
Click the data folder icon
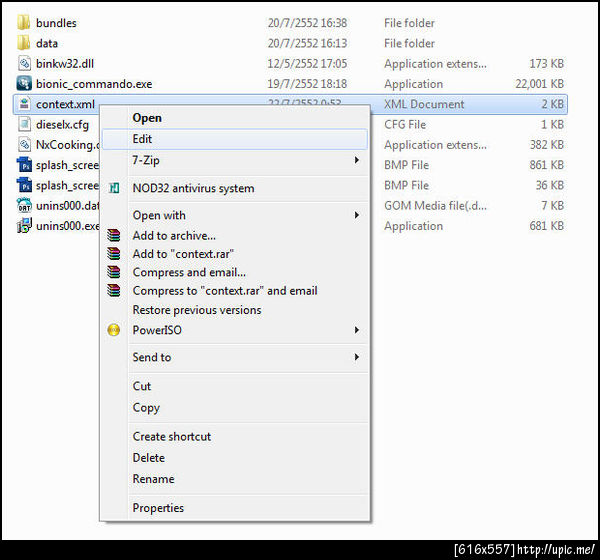24,43
